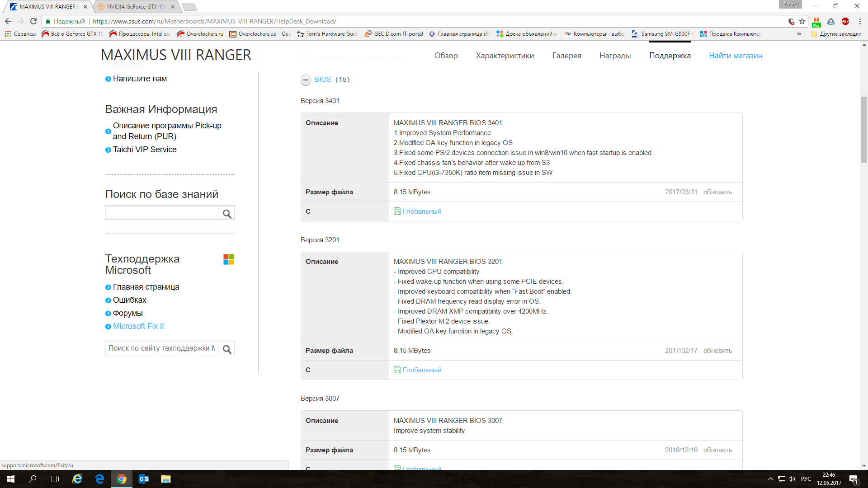Image resolution: width=868 pixels, height=488 pixels.
Task: Click the Microsoft support search magnifier icon
Action: 227,348
